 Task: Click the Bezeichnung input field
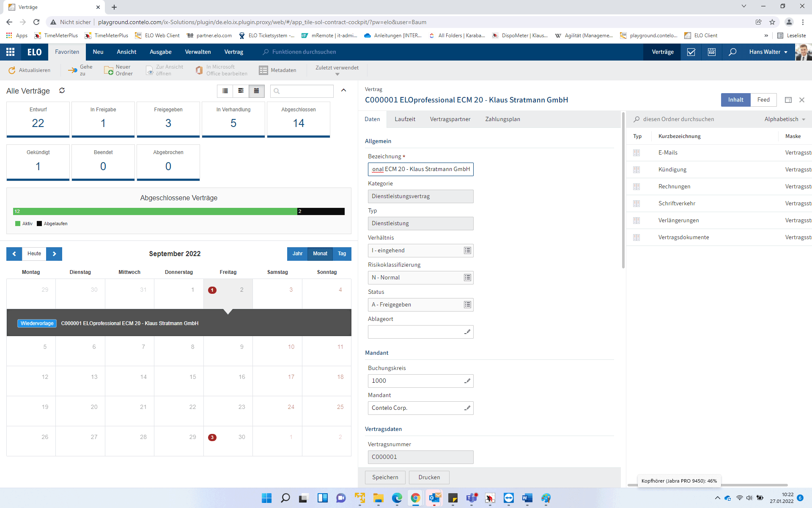(x=420, y=169)
